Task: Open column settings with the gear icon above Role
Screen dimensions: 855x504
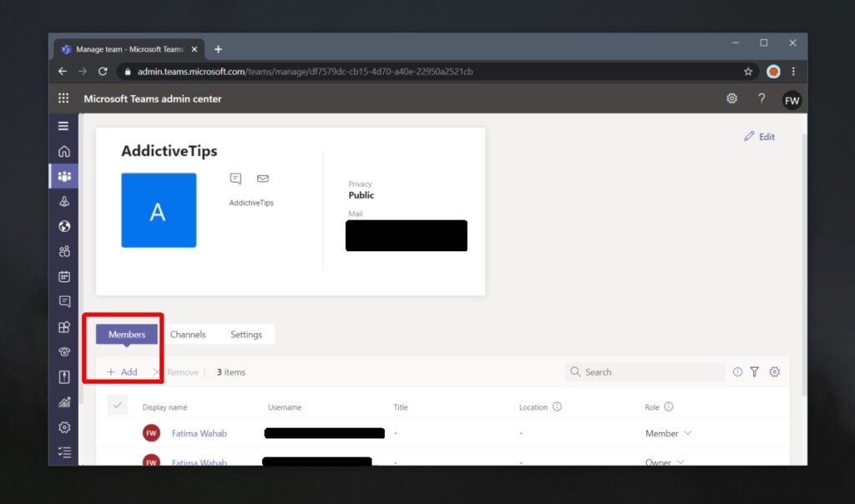Action: 774,372
